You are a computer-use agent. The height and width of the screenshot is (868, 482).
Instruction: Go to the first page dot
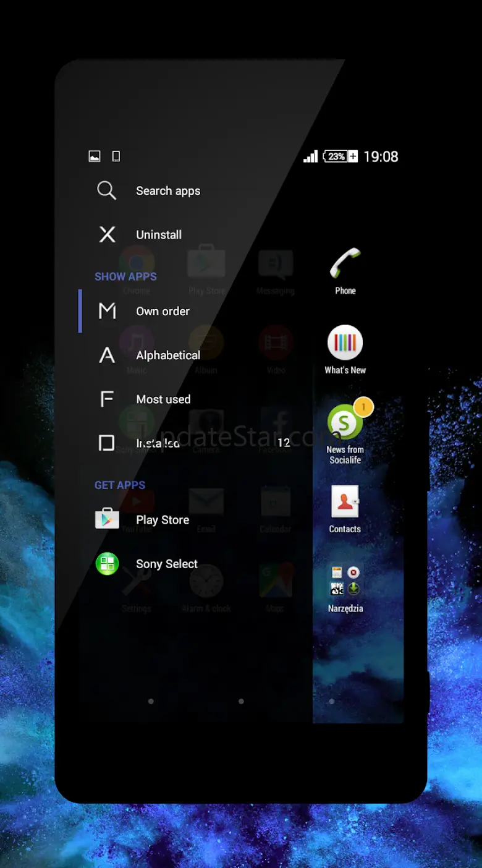pos(151,701)
